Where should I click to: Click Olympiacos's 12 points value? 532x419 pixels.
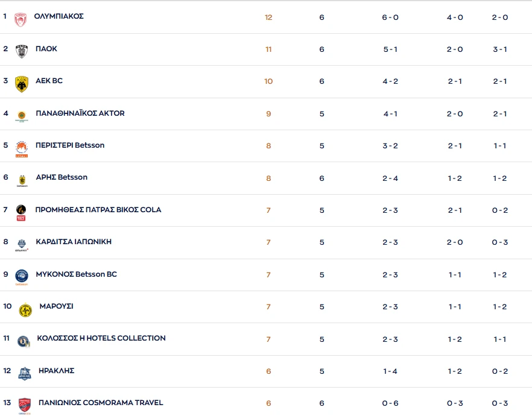[x=268, y=17]
